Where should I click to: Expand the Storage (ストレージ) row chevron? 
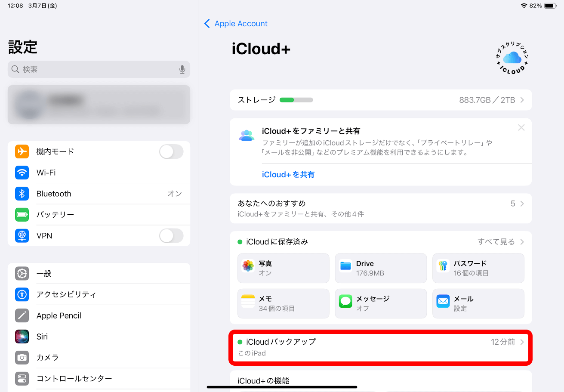pyautogui.click(x=522, y=100)
